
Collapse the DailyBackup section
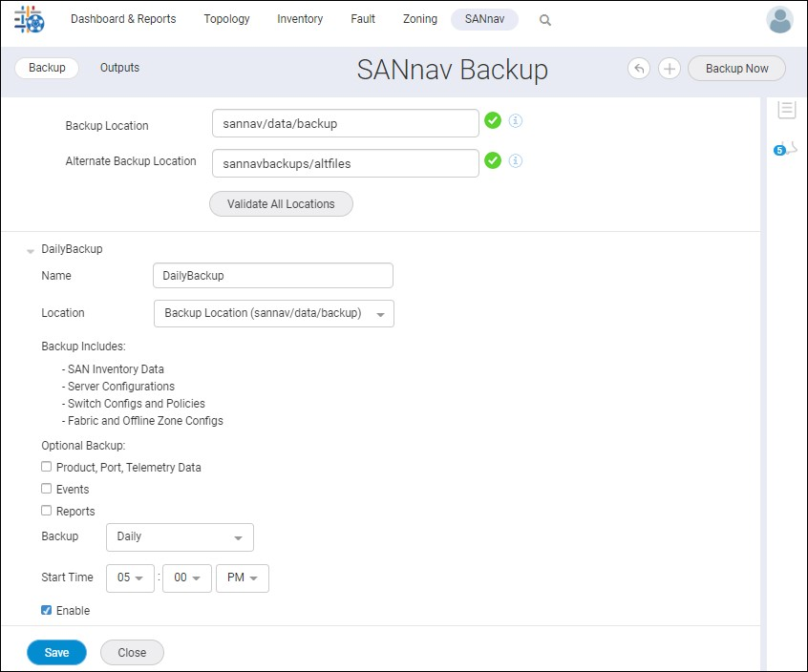(31, 249)
